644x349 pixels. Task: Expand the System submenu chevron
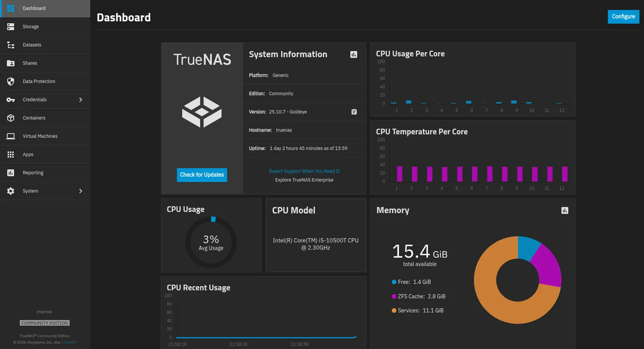80,191
